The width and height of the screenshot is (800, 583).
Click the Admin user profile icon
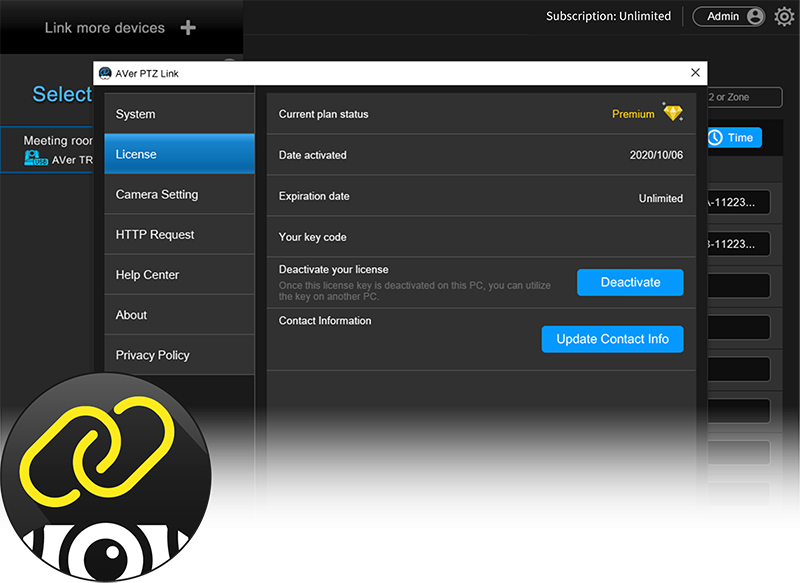click(x=755, y=17)
